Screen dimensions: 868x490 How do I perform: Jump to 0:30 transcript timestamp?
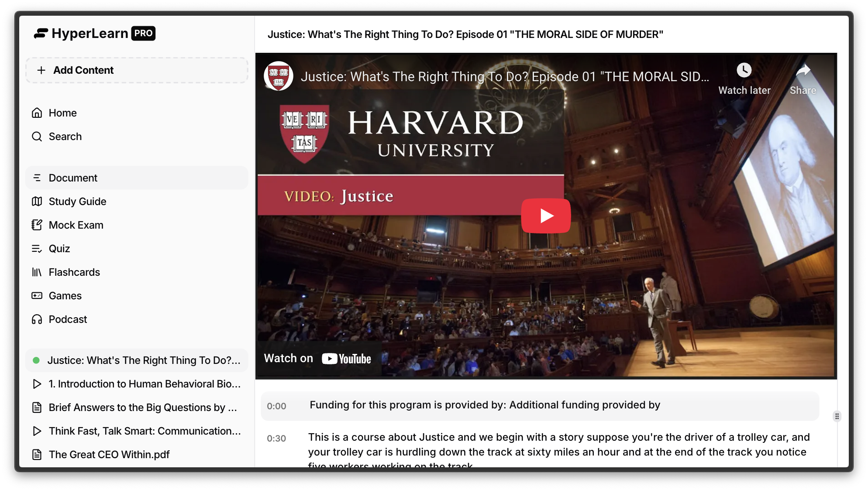276,439
